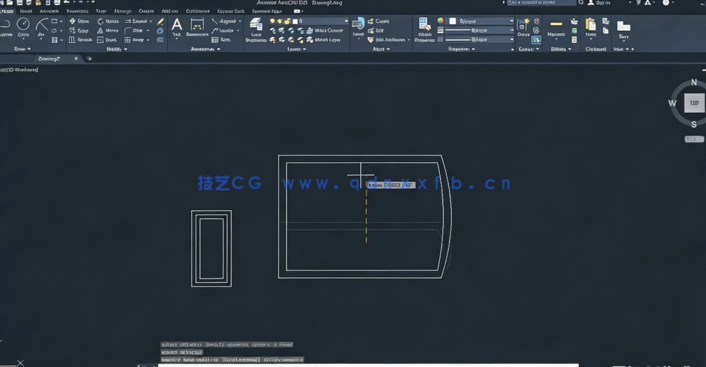Click Match Properties icon
Screen dimensions: 706x367
click(x=424, y=30)
